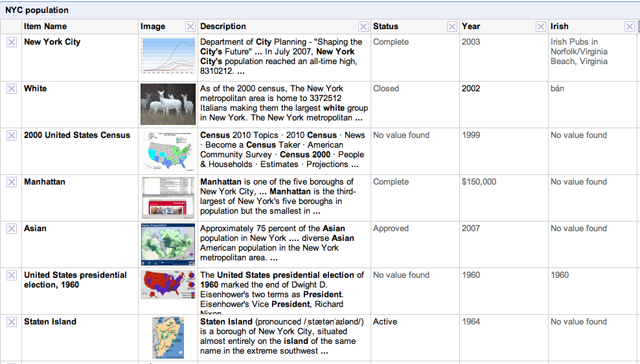The width and height of the screenshot is (640, 364).
Task: Select the Image column header label
Action: 153,26
